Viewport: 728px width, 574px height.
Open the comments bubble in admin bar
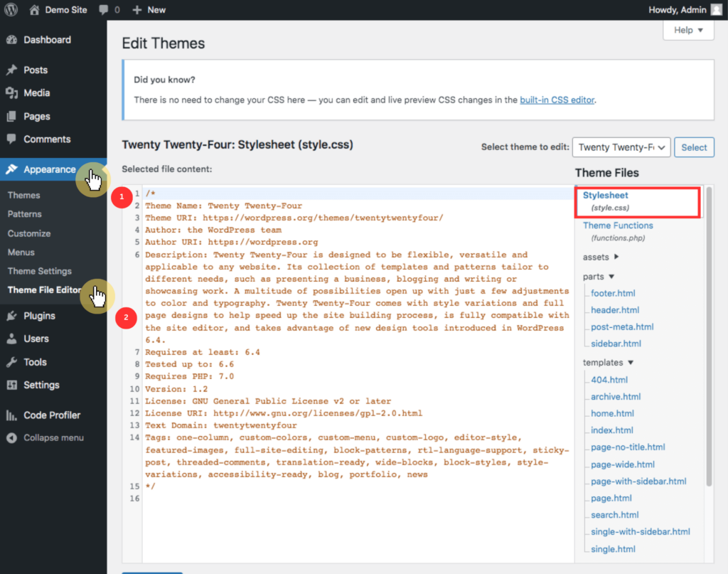[x=104, y=10]
